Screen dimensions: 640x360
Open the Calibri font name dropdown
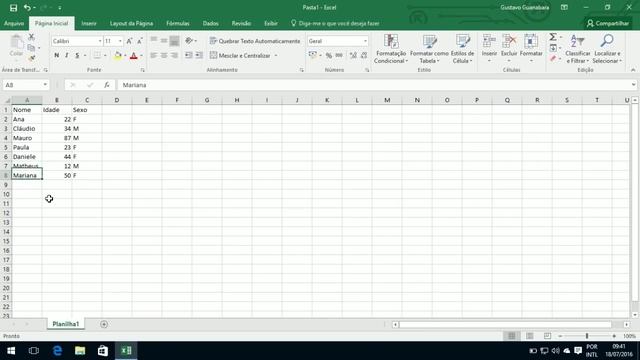pos(100,41)
